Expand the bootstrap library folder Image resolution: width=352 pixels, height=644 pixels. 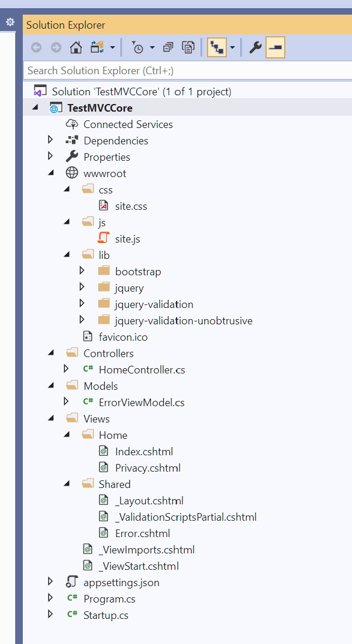pyautogui.click(x=82, y=271)
